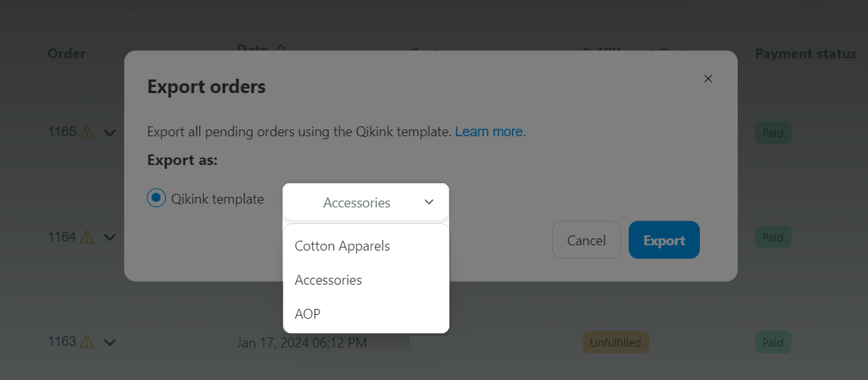This screenshot has width=868, height=380.
Task: Cancel the export dialog
Action: pos(586,240)
